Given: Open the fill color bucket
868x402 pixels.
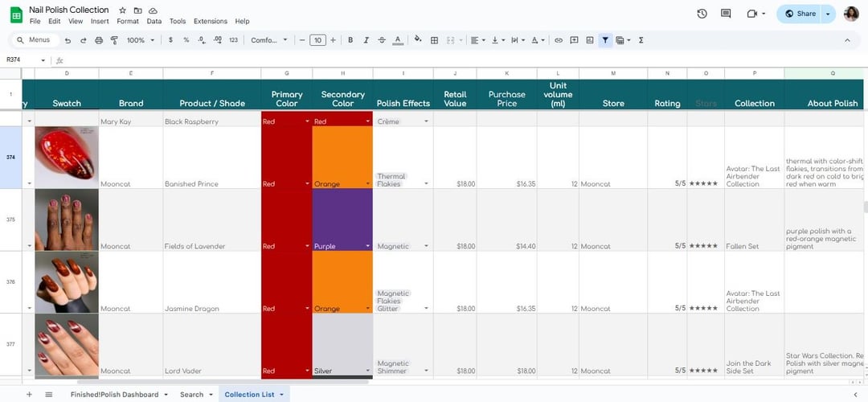Looking at the screenshot, I should tap(417, 40).
